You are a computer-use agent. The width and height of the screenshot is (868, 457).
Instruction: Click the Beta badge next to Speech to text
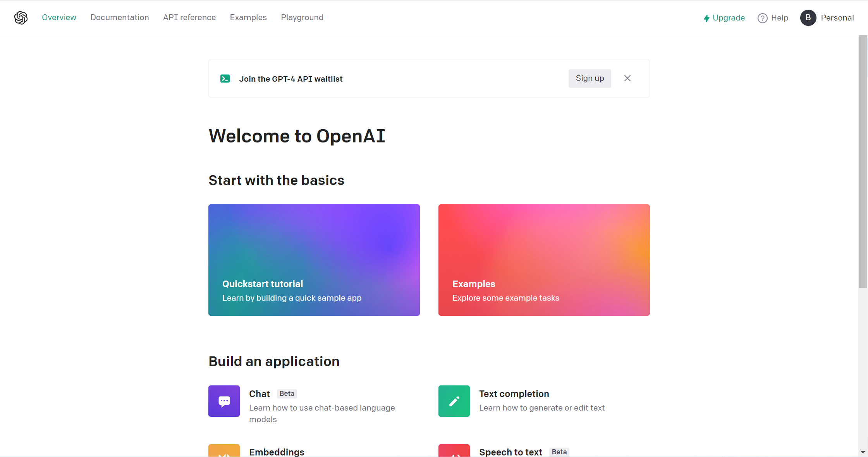[559, 452]
